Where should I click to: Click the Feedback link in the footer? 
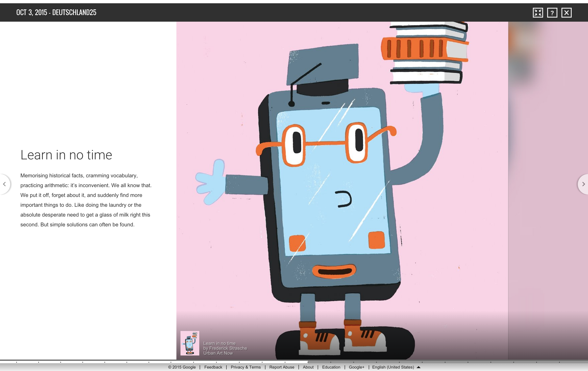[x=213, y=367]
